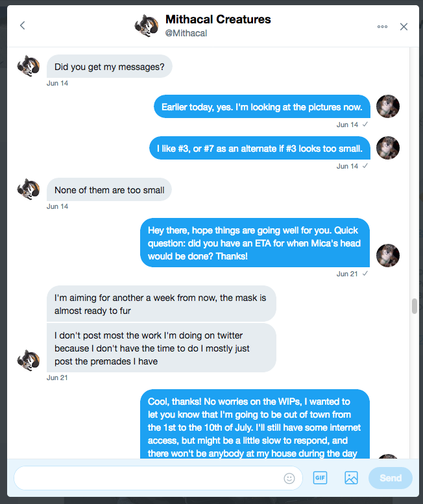
Task: Select the "I like #3, or #7" message bubble
Action: 260,148
